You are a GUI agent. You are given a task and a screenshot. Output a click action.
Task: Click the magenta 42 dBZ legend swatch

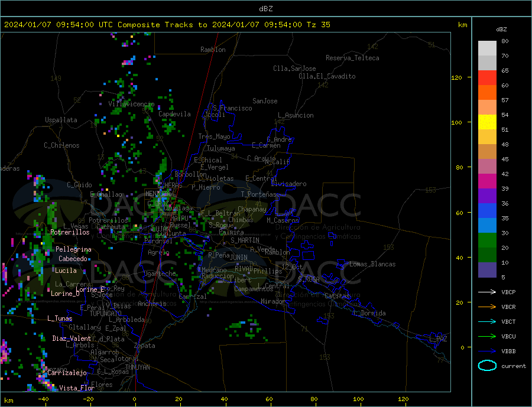point(487,181)
